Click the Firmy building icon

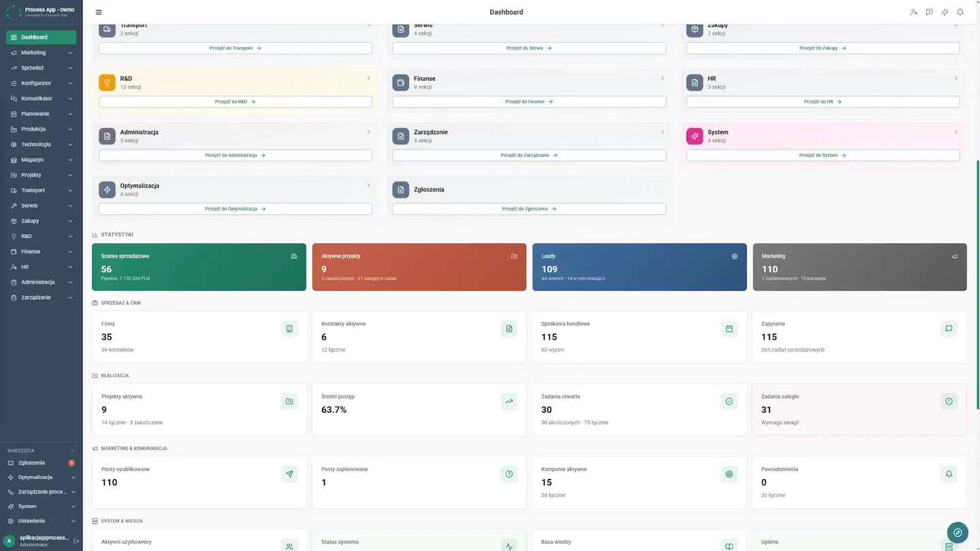pyautogui.click(x=289, y=329)
